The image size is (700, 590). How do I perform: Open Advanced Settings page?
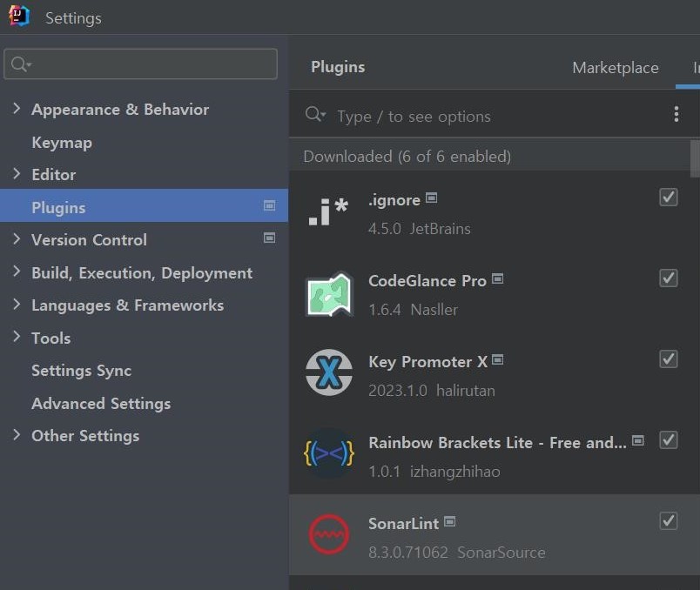point(101,403)
